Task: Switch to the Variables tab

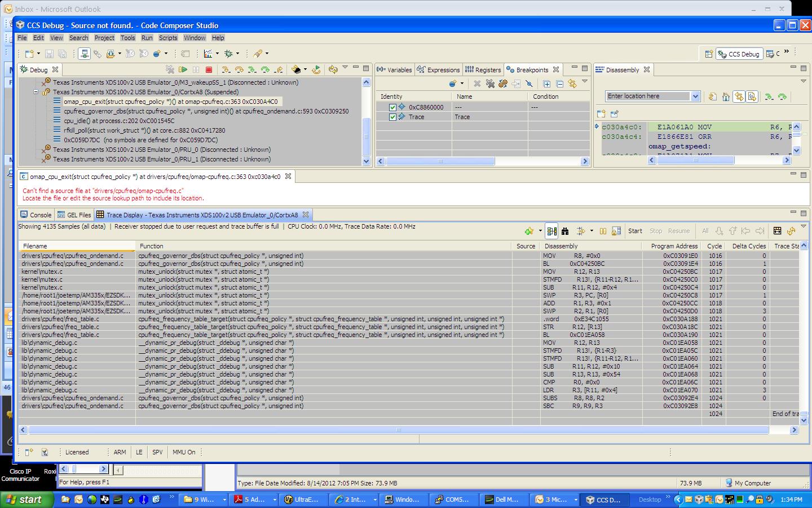Action: pos(395,70)
